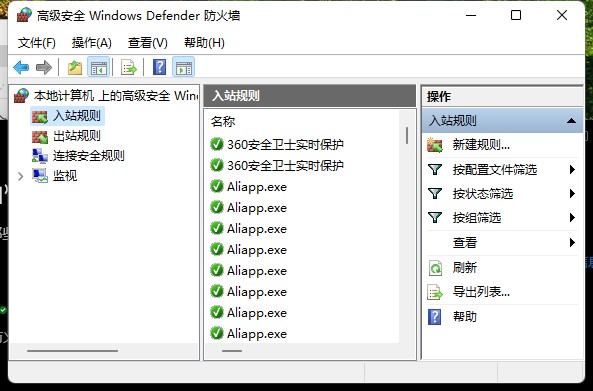The image size is (593, 391).
Task: Click the funnel icon next to 按状态筛选
Action: point(435,194)
